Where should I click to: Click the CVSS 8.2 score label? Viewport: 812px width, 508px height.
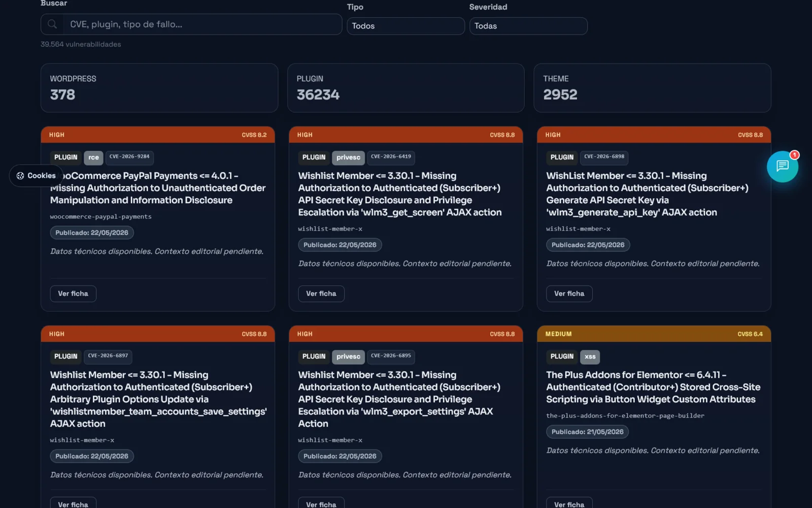tap(254, 135)
